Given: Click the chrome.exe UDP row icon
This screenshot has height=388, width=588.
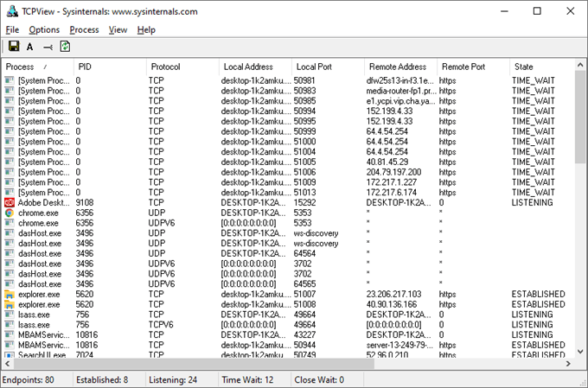Looking at the screenshot, I should pyautogui.click(x=10, y=213).
